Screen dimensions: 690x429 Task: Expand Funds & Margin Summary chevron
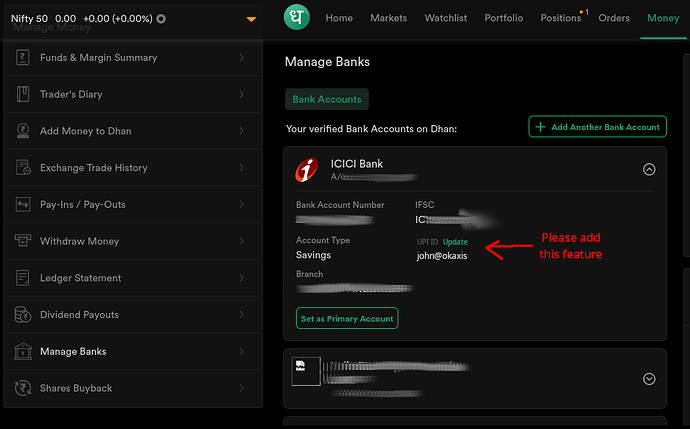[242, 58]
